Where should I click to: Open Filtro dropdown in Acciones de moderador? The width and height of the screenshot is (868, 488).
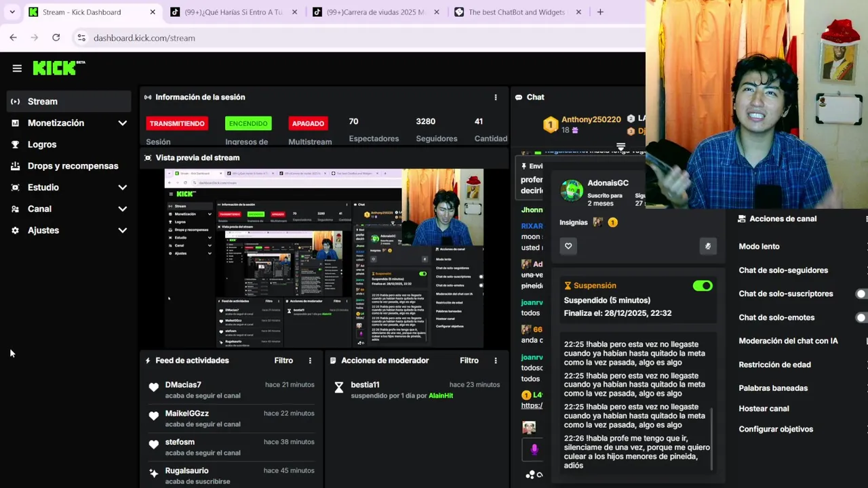click(x=469, y=361)
